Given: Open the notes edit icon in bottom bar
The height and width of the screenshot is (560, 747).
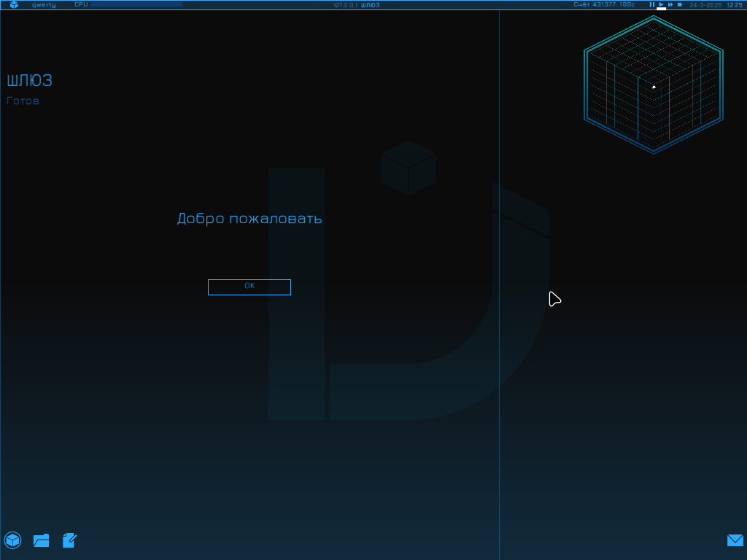Looking at the screenshot, I should 69,540.
